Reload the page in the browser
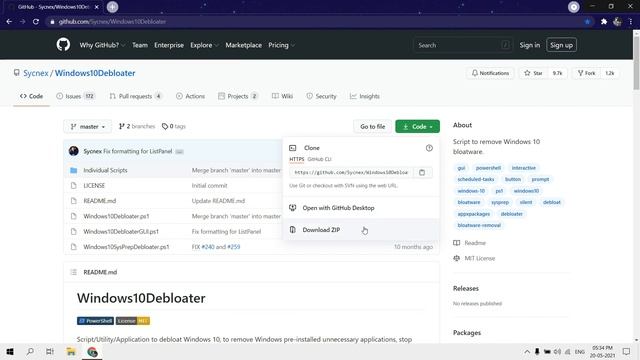Viewport: 640px width, 360px height. 36,22
